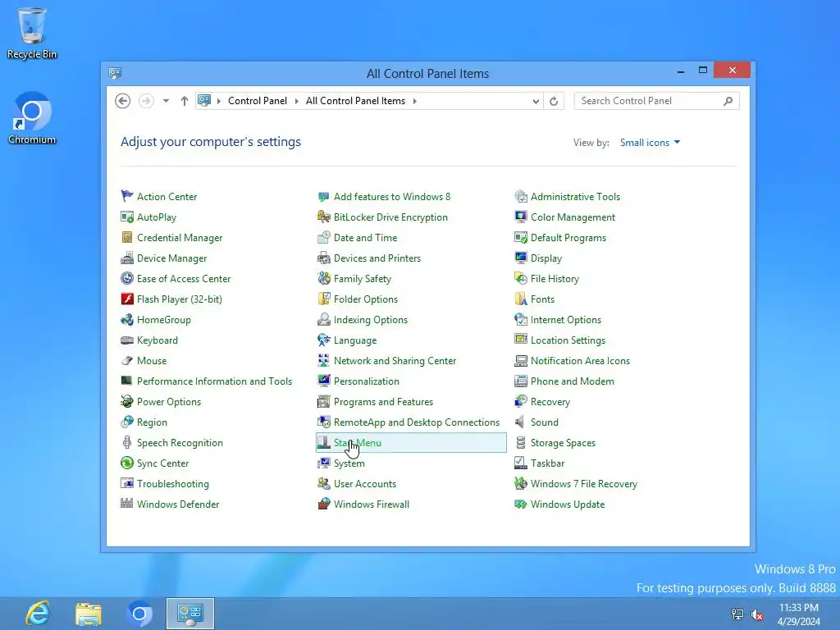
Task: Click the AutoPlay icon
Action: click(x=127, y=217)
